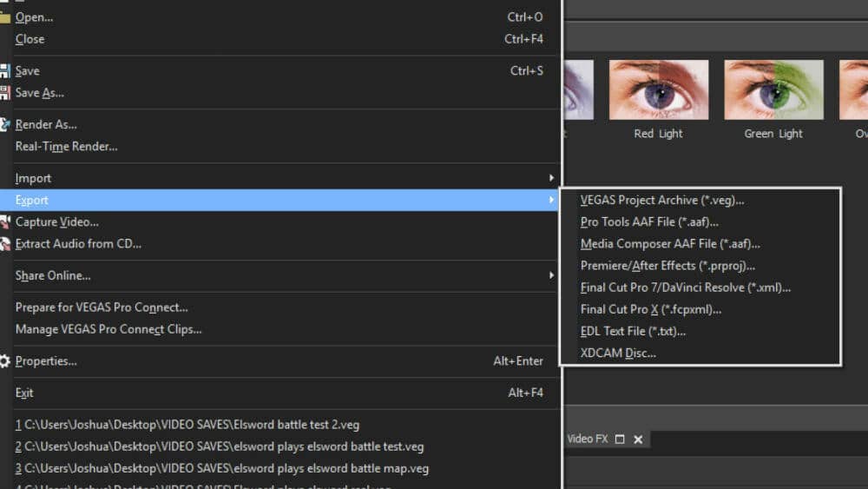Click the open folder icon beside Open
868x489 pixels.
point(4,17)
